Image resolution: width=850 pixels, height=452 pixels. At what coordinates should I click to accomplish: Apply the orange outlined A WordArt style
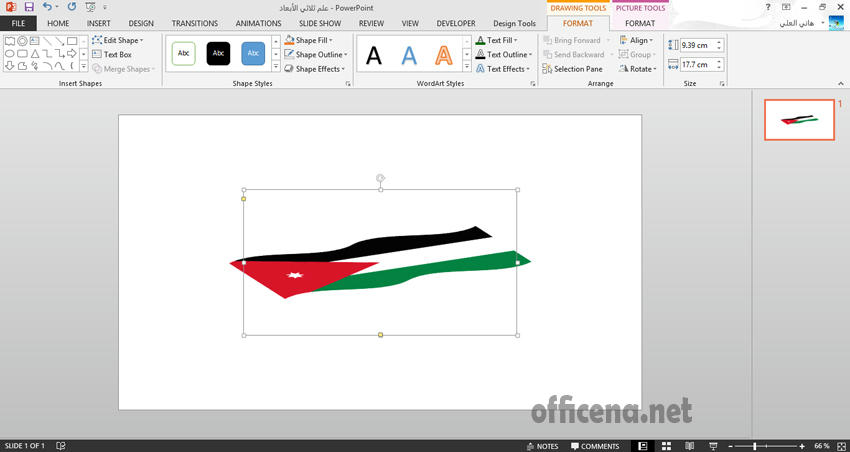443,55
